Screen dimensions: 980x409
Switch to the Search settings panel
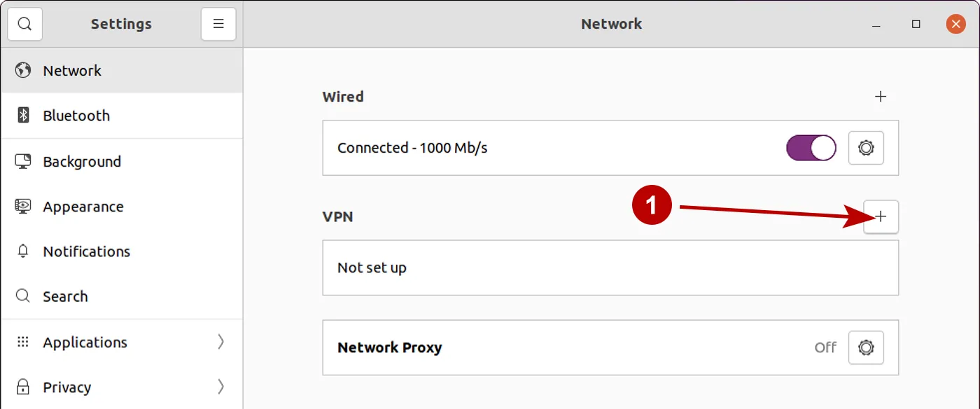[x=66, y=296]
